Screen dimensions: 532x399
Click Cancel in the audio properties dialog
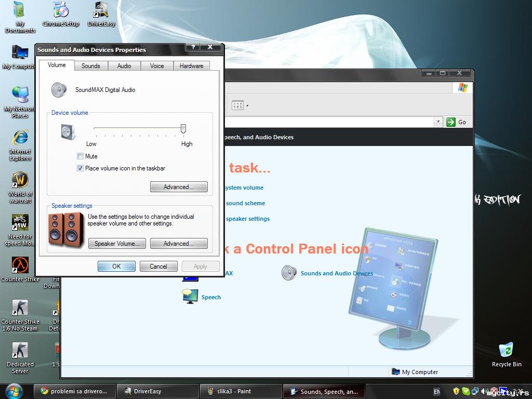point(158,267)
